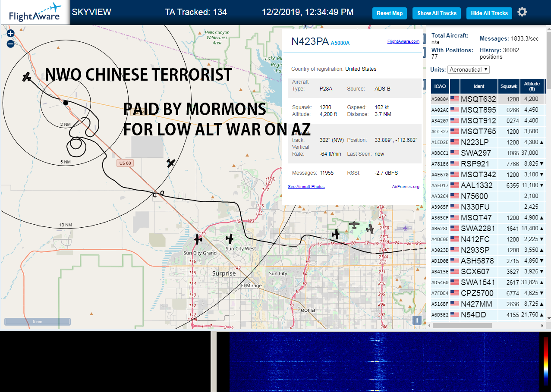Select the purple aircraft icon on the map
Image resolution: width=551 pixels, height=392 pixels.
tap(405, 228)
